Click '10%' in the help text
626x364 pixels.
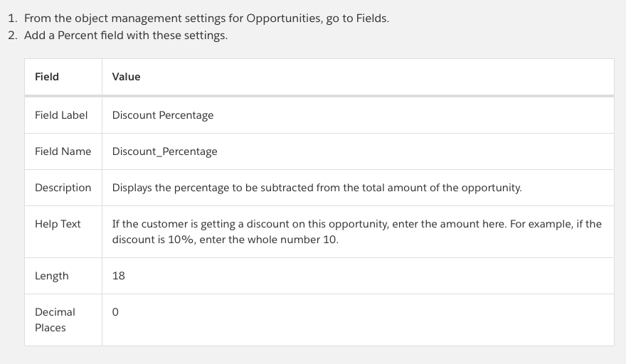(x=176, y=240)
